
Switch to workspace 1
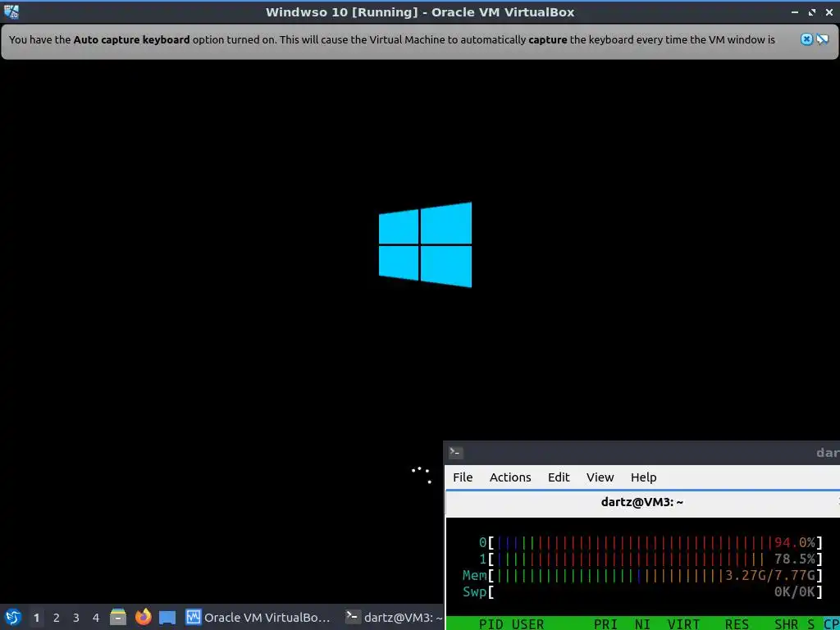36,618
